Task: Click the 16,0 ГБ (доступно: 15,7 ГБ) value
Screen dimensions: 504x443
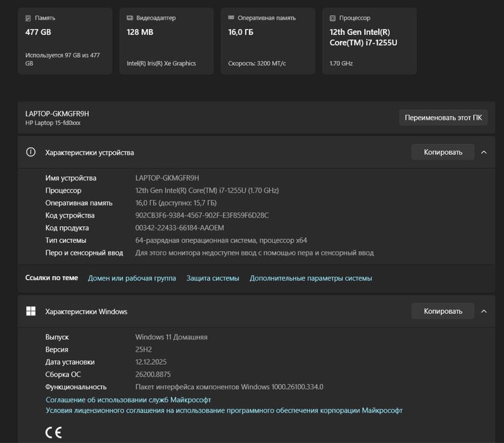Action: click(176, 203)
